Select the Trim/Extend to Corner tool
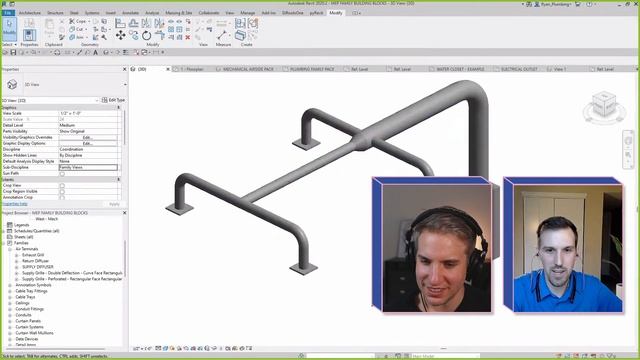Screen dimensions: 640x360 coord(160,36)
